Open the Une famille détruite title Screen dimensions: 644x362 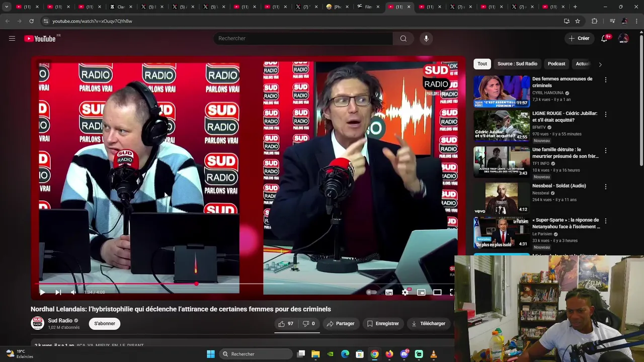[566, 153]
